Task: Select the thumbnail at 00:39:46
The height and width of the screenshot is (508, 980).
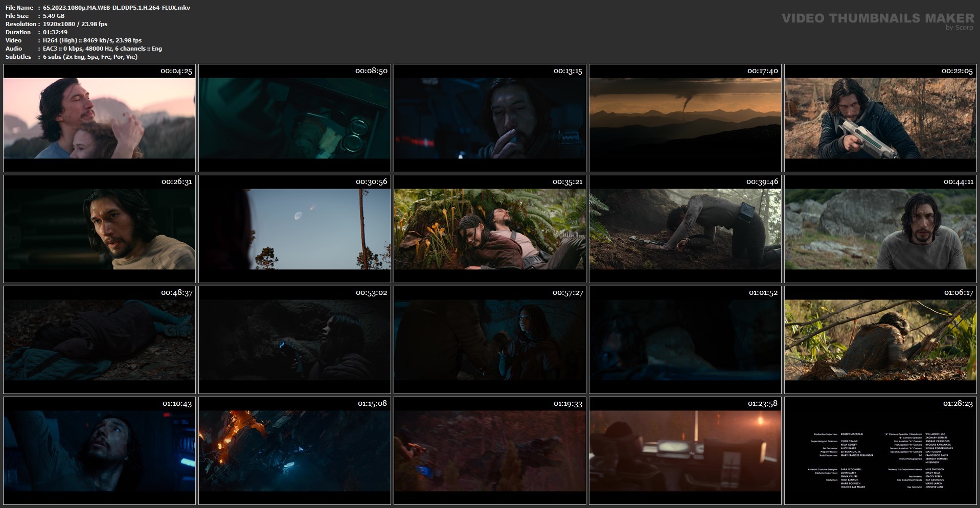Action: [x=685, y=229]
